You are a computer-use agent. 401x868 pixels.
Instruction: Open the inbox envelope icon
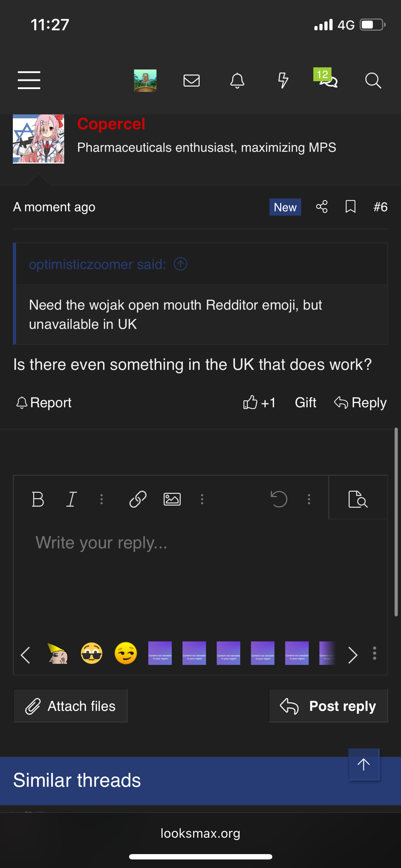point(191,81)
